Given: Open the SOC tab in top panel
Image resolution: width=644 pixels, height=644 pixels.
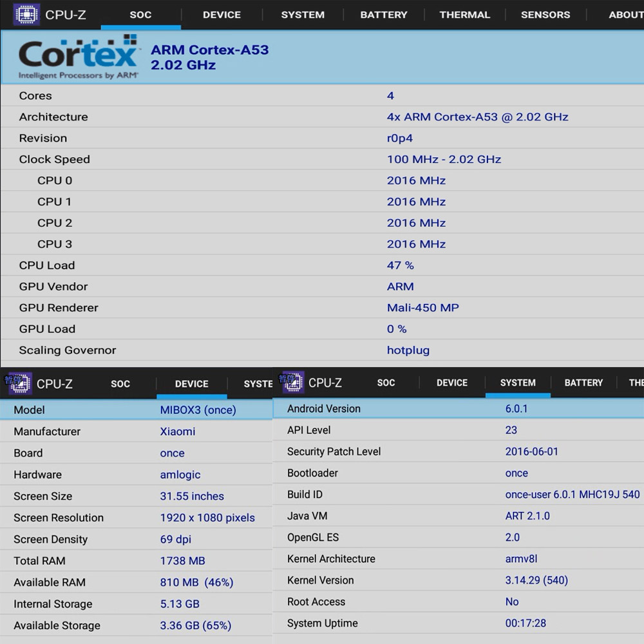Looking at the screenshot, I should click(140, 15).
